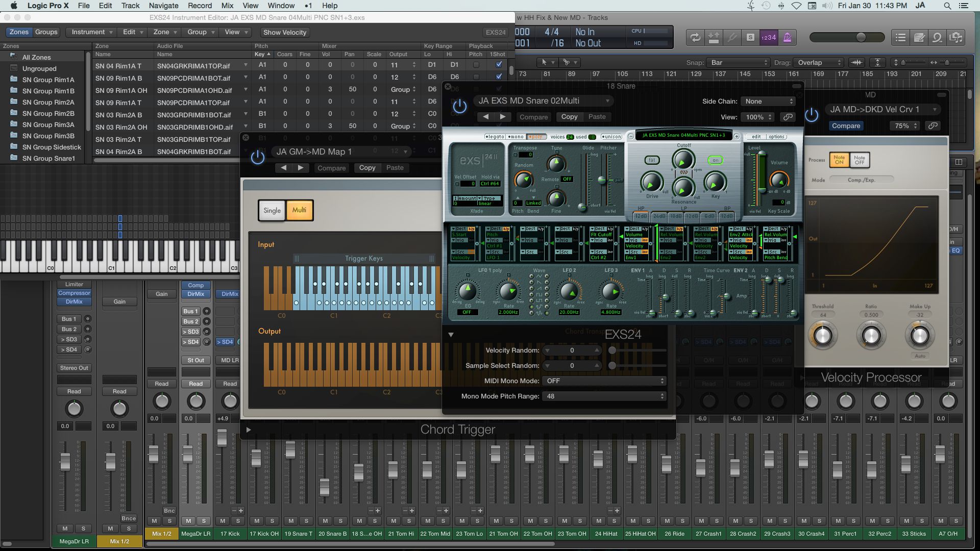The height and width of the screenshot is (551, 980).
Task: Click the minus button beside EXS24 instrument name
Action: click(x=631, y=136)
